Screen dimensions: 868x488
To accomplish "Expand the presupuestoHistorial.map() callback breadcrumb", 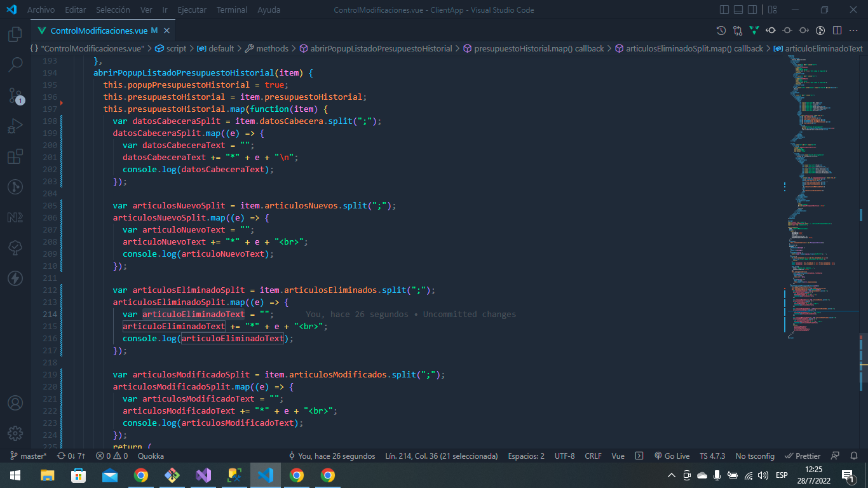I will coord(534,48).
